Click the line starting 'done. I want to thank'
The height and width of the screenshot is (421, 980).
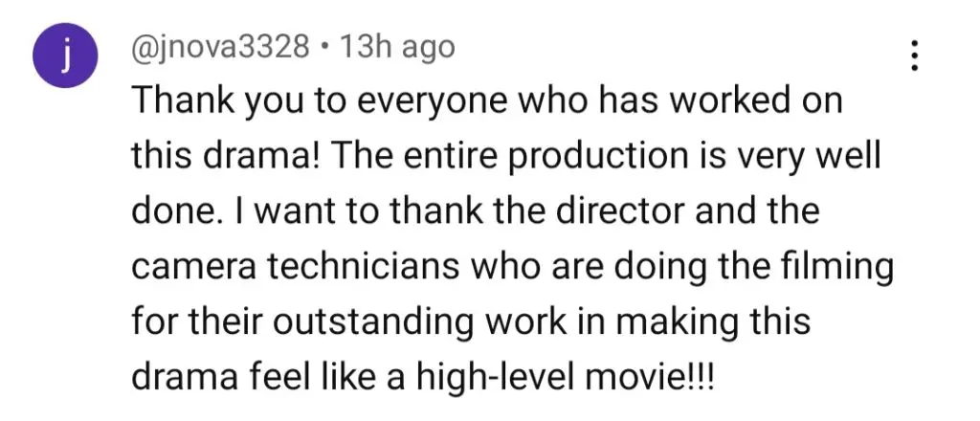pyautogui.click(x=475, y=211)
